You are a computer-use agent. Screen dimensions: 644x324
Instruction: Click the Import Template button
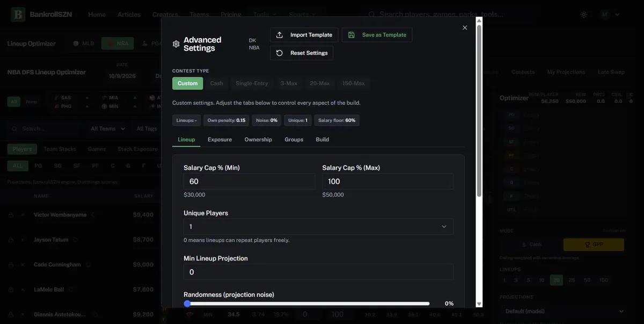[x=304, y=35]
